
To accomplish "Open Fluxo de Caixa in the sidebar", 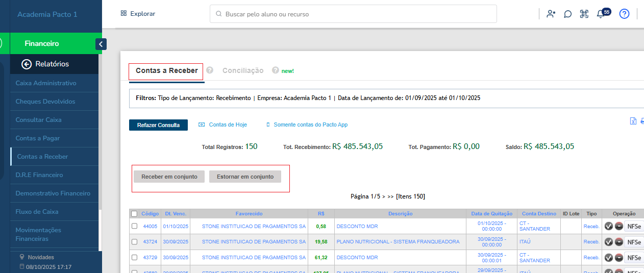I will pos(37,212).
